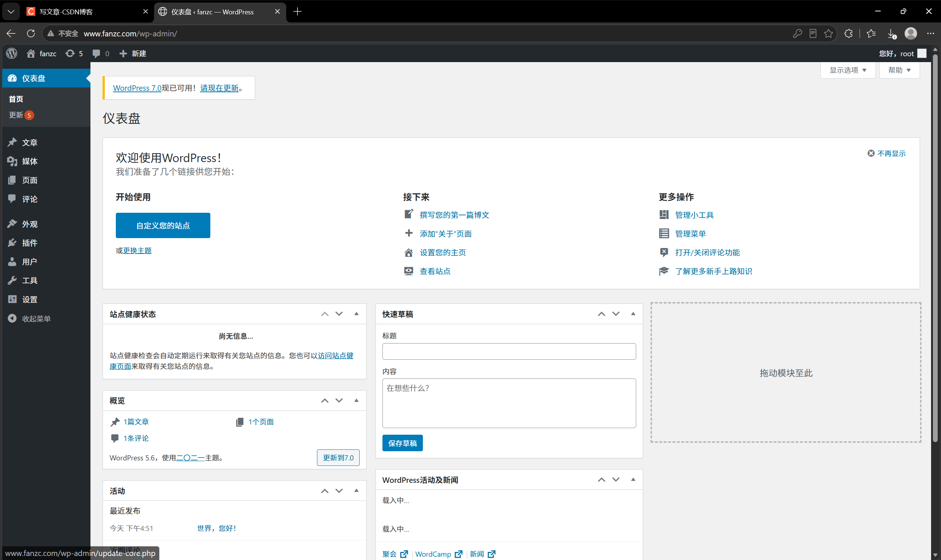Open the 1个页面 link
Screen dimensions: 941x560
pos(261,421)
